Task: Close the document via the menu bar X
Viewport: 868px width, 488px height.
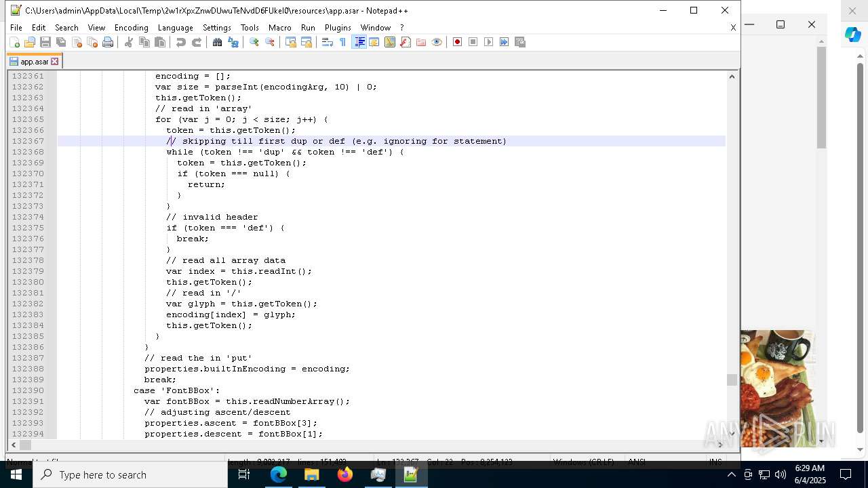Action: point(733,28)
